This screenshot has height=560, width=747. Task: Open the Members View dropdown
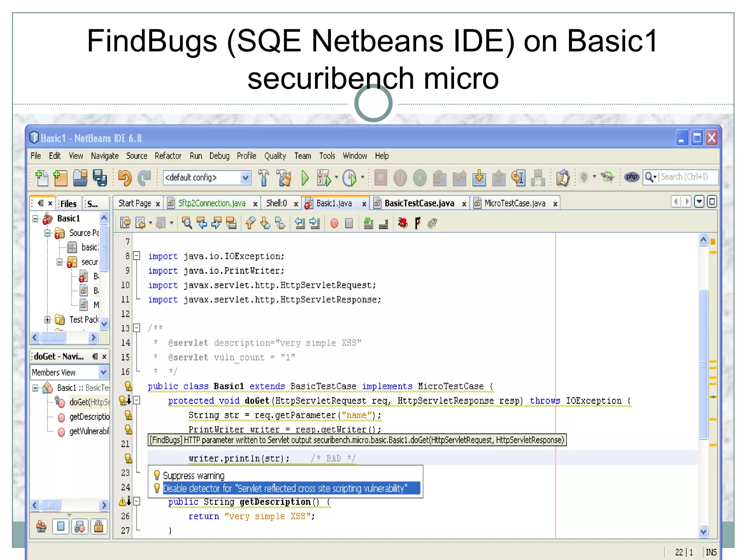click(103, 372)
